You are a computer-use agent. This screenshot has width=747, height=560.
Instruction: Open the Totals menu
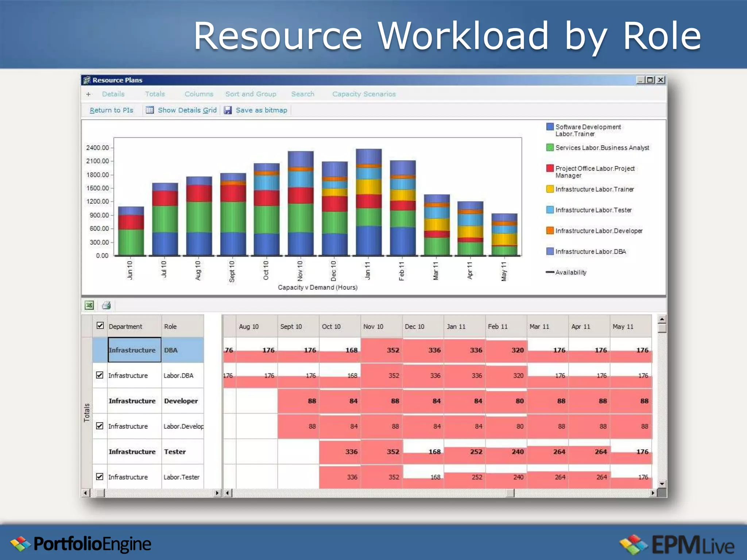pos(155,94)
